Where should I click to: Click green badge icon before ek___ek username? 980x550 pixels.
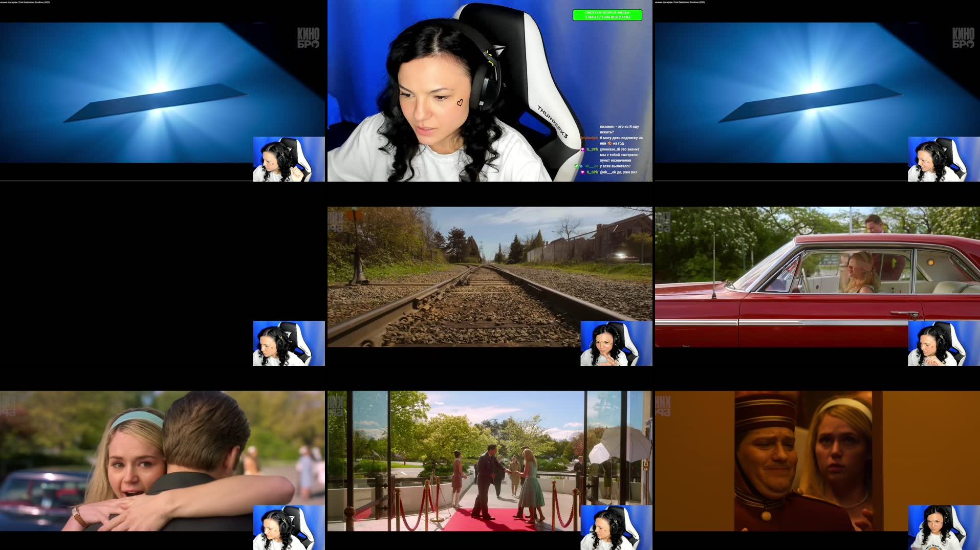(577, 166)
